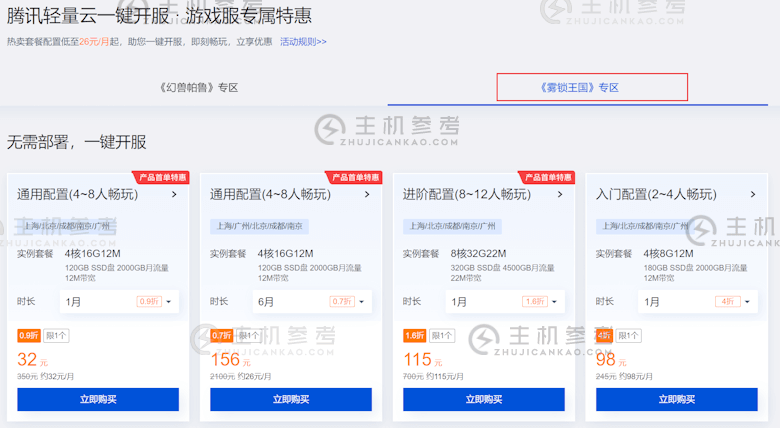Open the chevron arrow beside 入门配置(2~4人畅玩)
The width and height of the screenshot is (780, 428).
tap(753, 195)
